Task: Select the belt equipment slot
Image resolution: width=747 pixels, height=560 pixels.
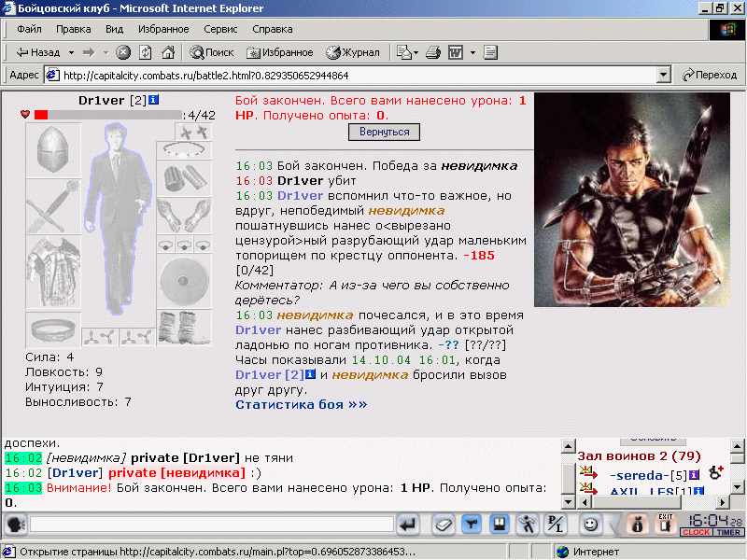Action: click(53, 329)
